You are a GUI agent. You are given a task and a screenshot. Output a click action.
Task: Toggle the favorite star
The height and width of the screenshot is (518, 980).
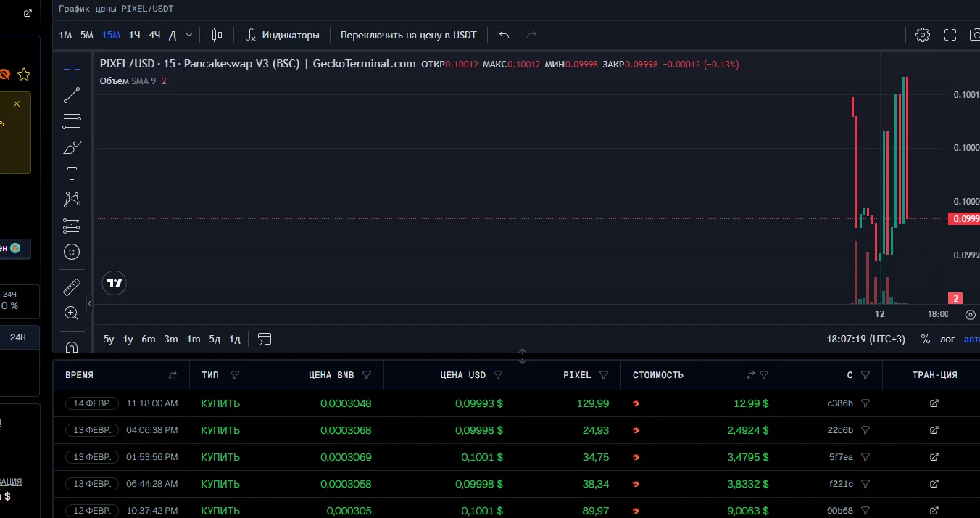pos(24,74)
